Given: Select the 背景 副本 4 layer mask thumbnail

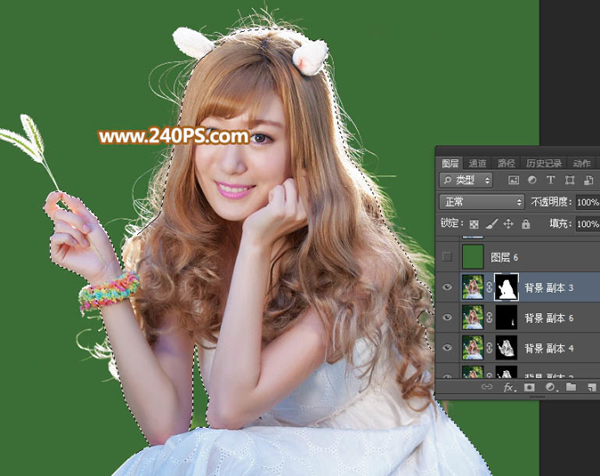Looking at the screenshot, I should pyautogui.click(x=507, y=348).
